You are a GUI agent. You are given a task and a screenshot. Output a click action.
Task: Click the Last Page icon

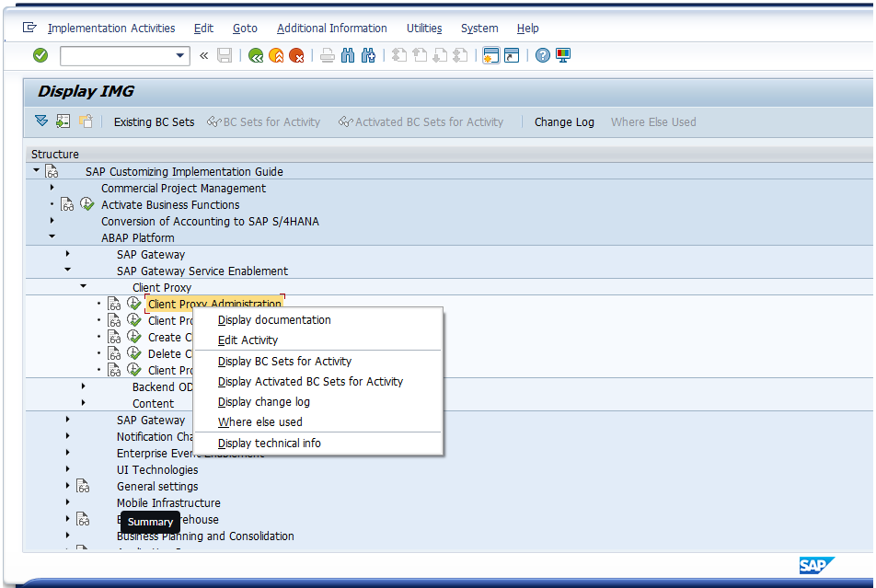[x=460, y=55]
